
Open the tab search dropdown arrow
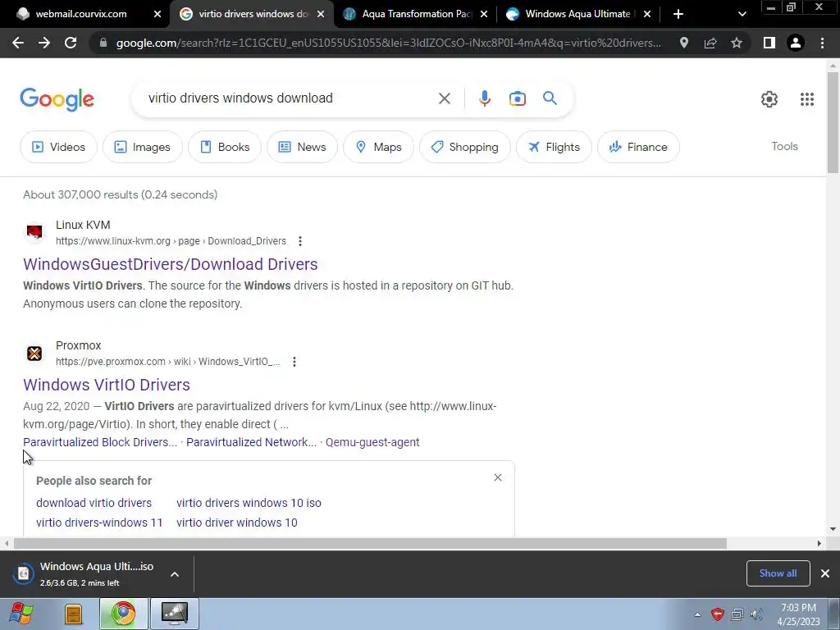(742, 14)
